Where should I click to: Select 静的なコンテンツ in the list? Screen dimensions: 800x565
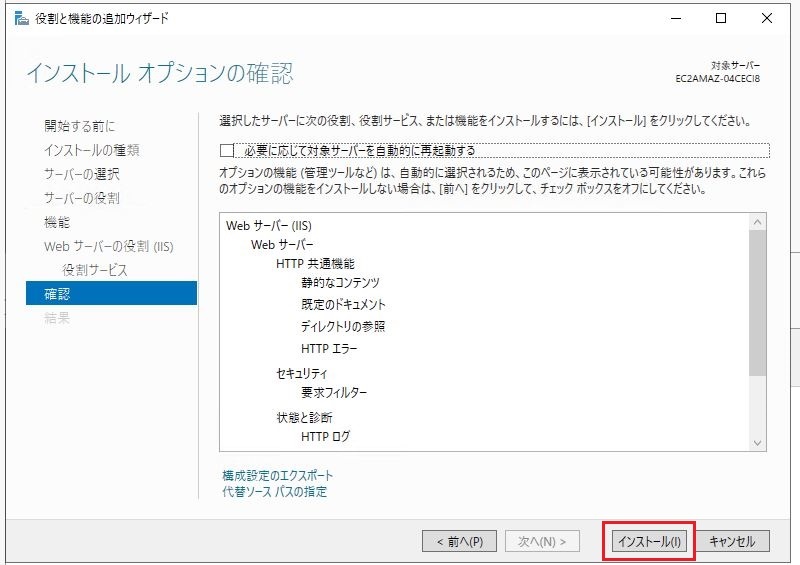(x=340, y=283)
